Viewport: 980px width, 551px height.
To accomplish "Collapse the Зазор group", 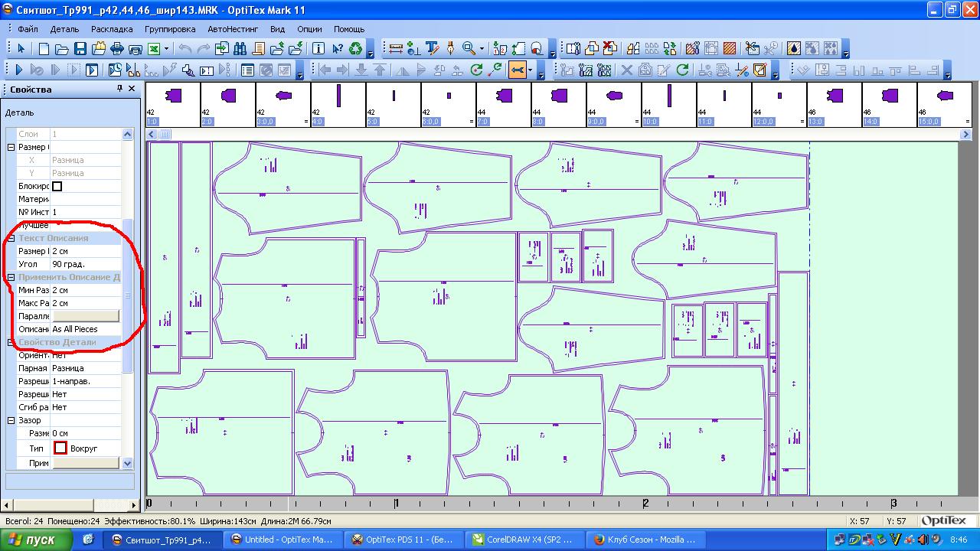I will pos(11,420).
